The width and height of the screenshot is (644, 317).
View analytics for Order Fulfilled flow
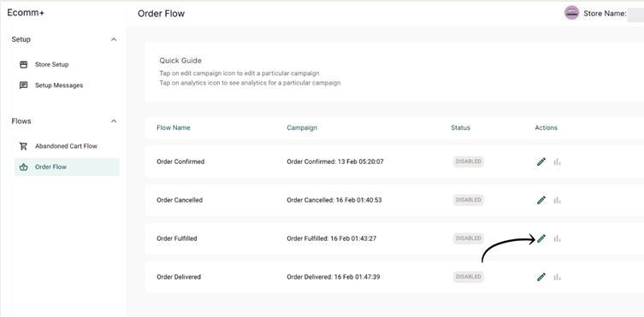coord(557,238)
